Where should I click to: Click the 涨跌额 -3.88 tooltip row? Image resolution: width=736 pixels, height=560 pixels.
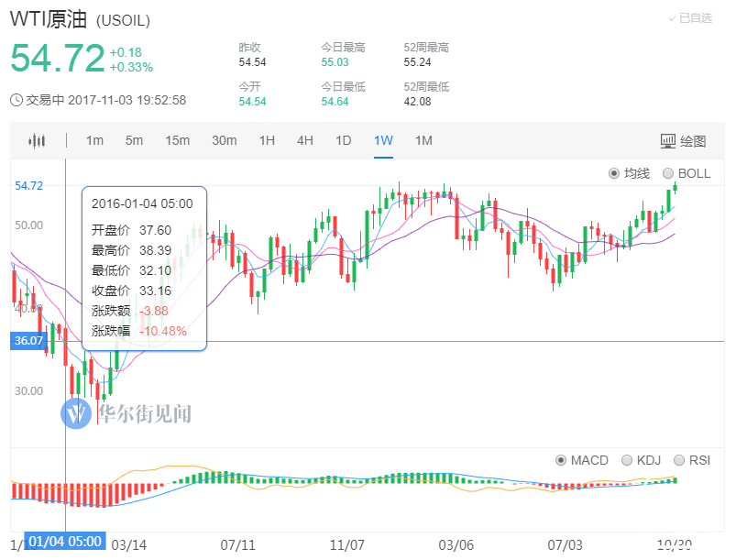point(129,311)
